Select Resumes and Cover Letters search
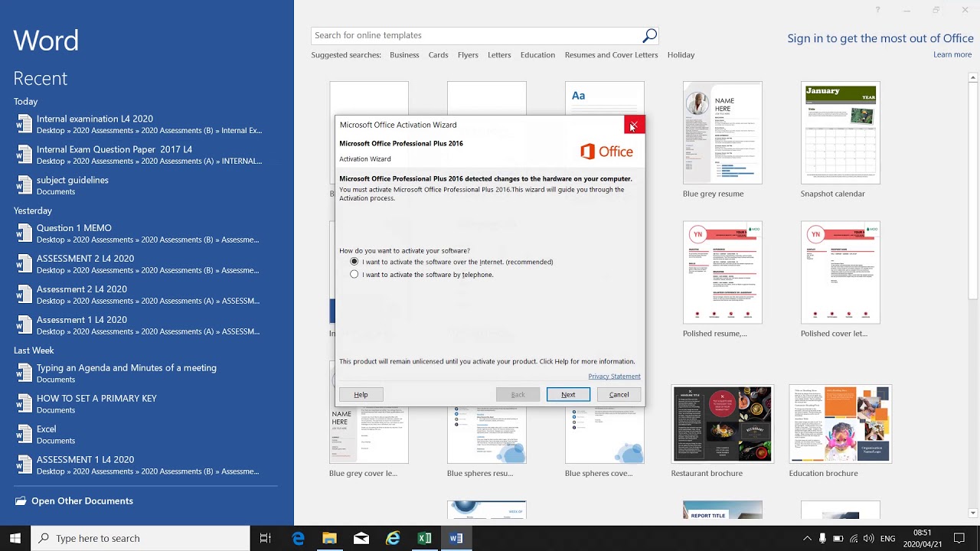The height and width of the screenshot is (551, 980). click(611, 55)
